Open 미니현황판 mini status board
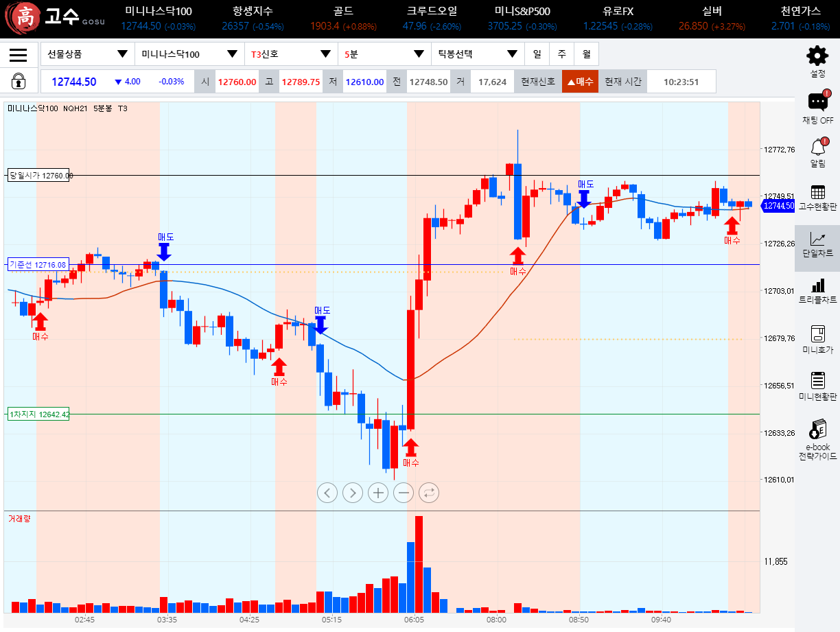Viewport: 840px width, 632px height. coord(817,386)
